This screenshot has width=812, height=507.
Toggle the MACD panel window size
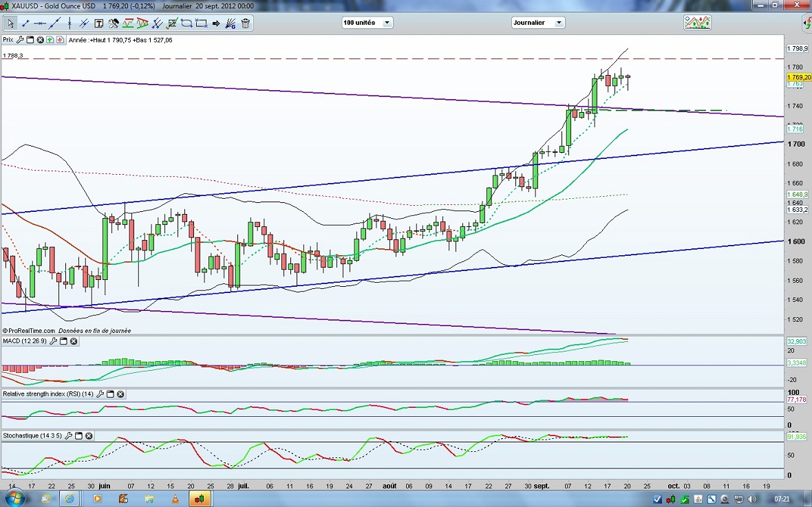point(63,341)
